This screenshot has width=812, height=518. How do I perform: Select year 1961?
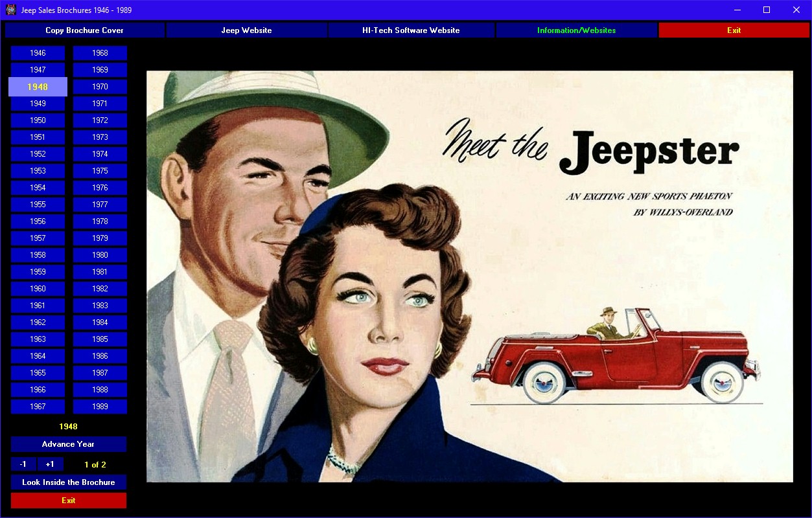click(x=38, y=306)
